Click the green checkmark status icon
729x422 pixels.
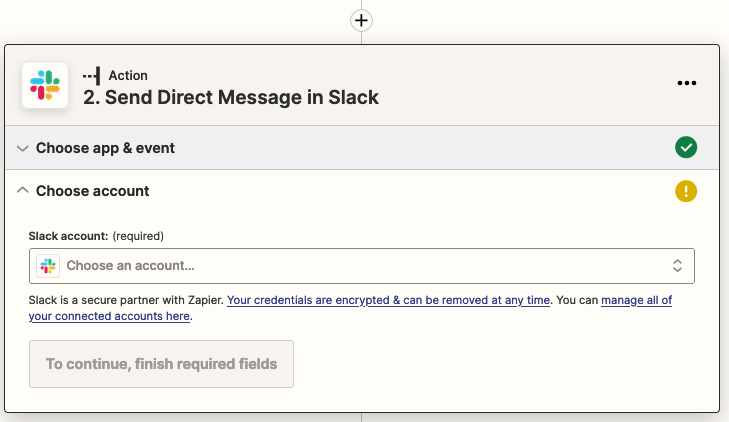685,148
